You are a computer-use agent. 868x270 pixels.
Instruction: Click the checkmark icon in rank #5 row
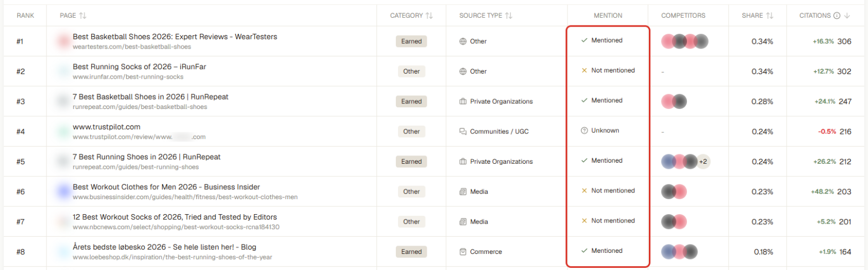point(584,160)
